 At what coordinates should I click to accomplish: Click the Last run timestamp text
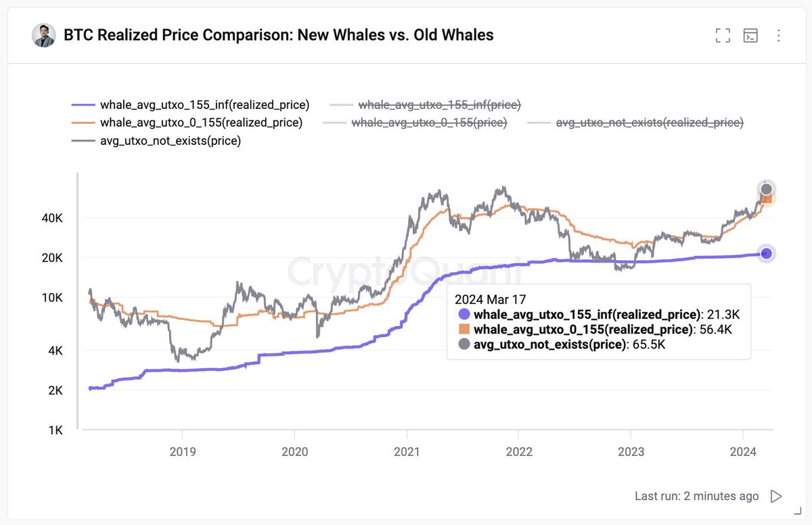(x=697, y=497)
